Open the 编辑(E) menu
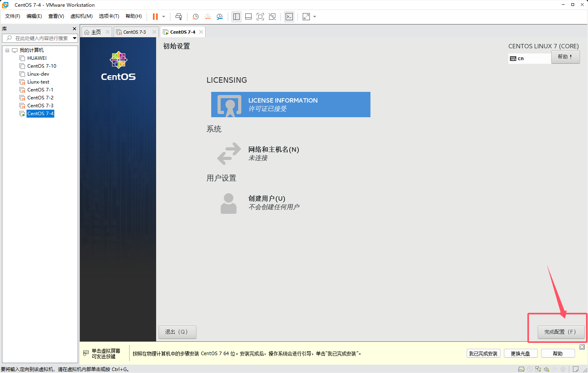The image size is (588, 373). click(34, 16)
